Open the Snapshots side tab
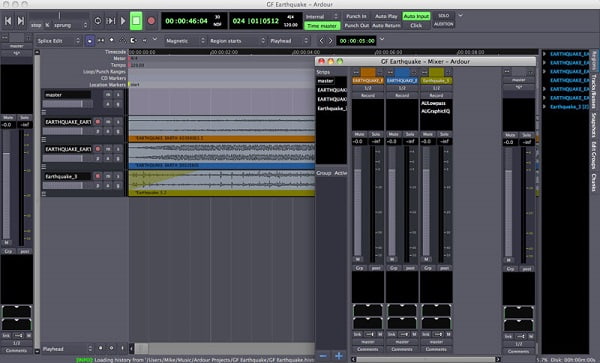 coord(594,125)
